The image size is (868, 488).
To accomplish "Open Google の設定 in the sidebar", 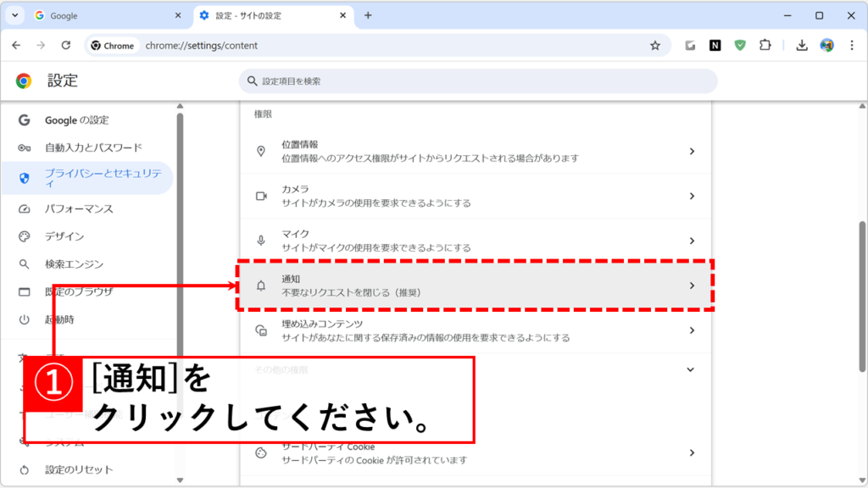I will (x=87, y=120).
